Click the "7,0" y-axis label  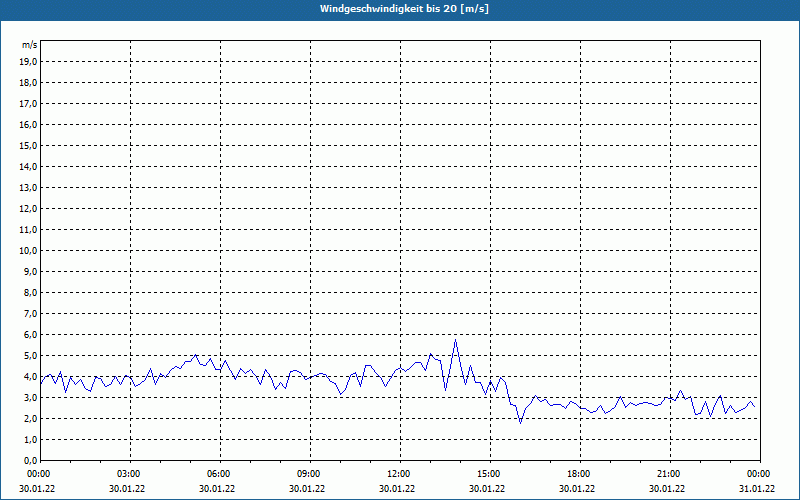30,313
